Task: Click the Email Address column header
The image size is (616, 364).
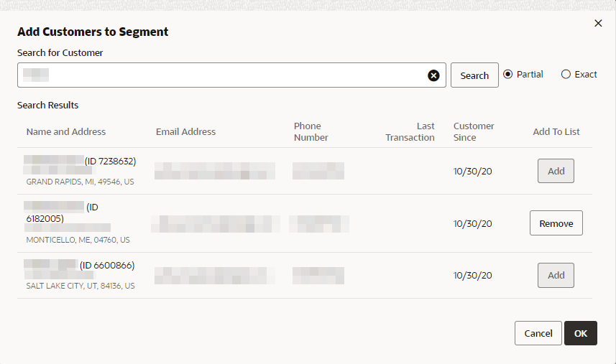Action: 185,132
